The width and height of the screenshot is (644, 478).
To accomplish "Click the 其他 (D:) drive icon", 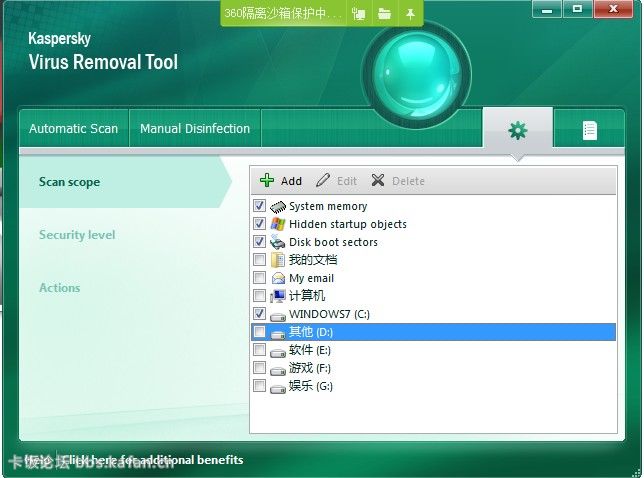I will [x=278, y=334].
